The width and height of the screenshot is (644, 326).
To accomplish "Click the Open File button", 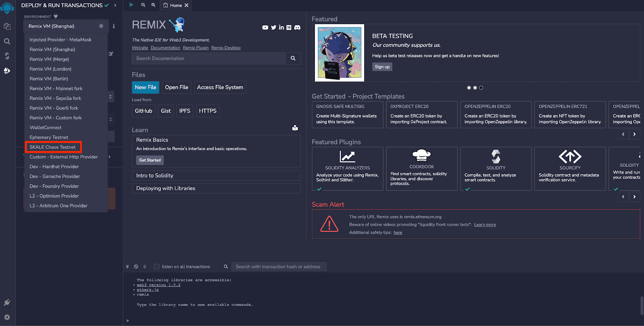I will tap(177, 87).
